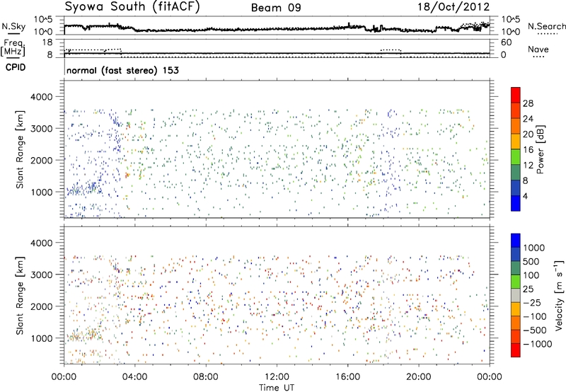The height and width of the screenshot is (392, 566).
Task: Click the yellow Power colorbar segment between 16 and 20
Action: (x=516, y=142)
